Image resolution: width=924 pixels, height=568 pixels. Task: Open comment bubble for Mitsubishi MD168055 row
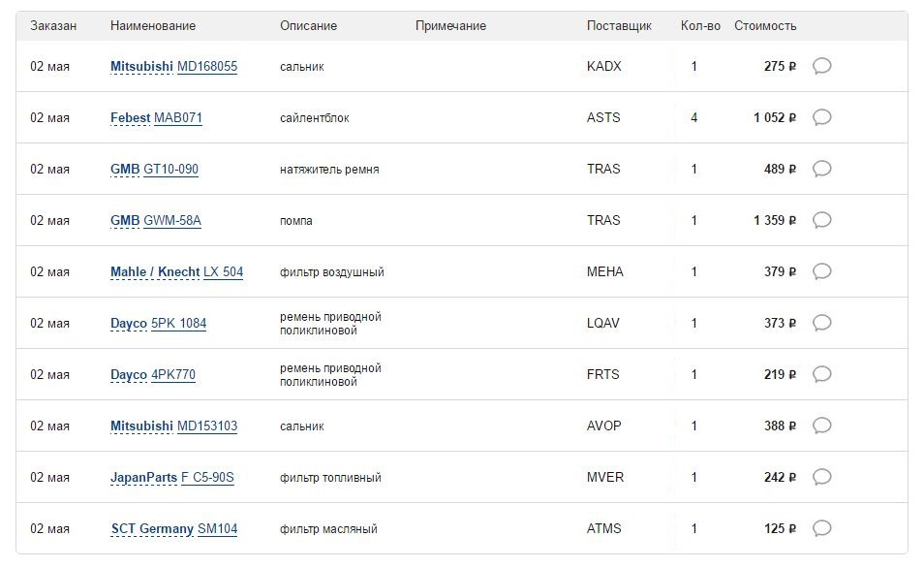[x=822, y=66]
